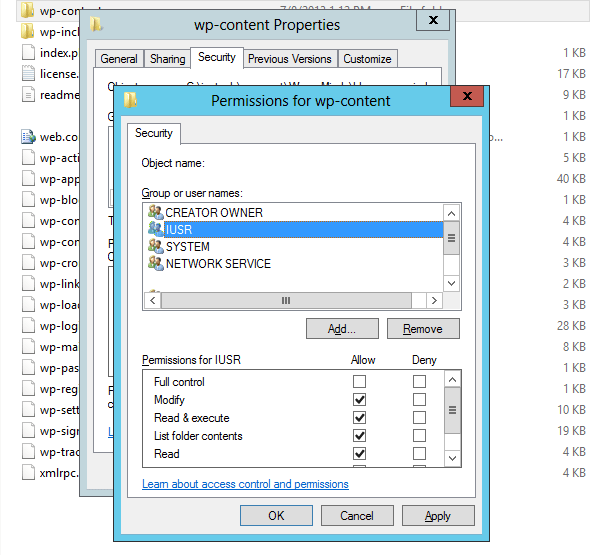Select SYSTEM in the group list
The width and height of the screenshot is (600, 555).
[x=188, y=246]
